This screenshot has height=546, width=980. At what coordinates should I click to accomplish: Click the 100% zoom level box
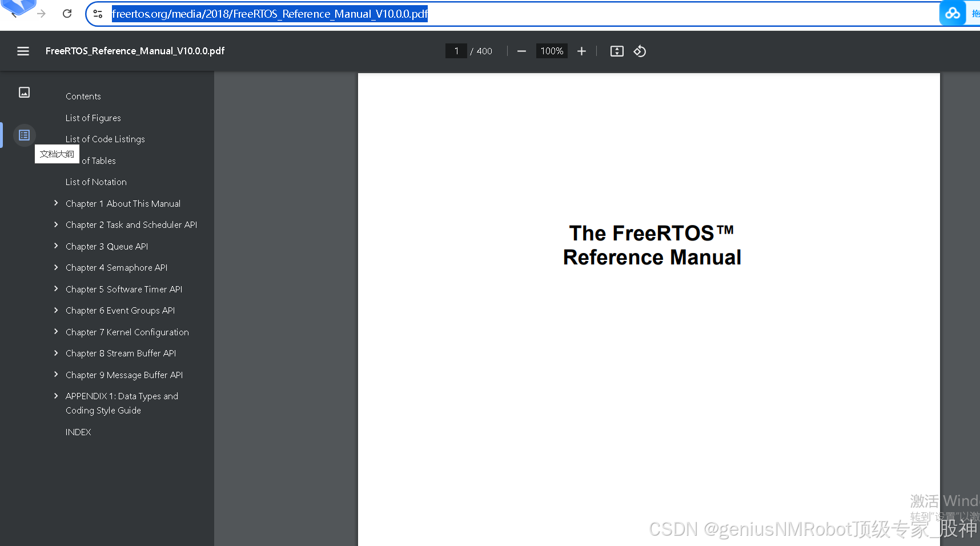551,51
